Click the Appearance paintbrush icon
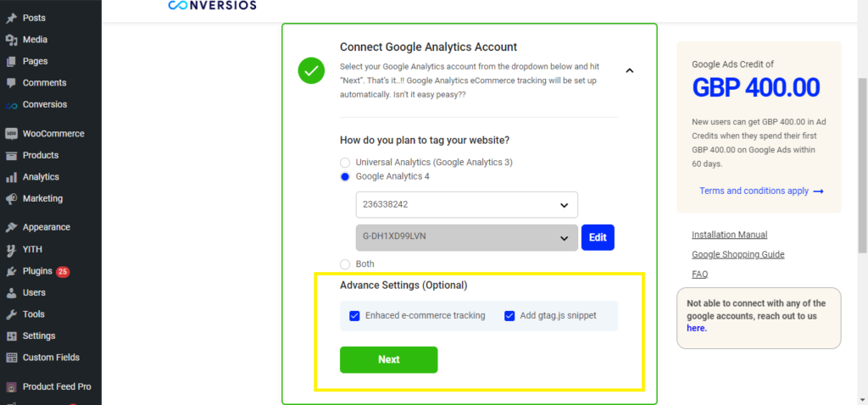The width and height of the screenshot is (868, 405). point(11,227)
